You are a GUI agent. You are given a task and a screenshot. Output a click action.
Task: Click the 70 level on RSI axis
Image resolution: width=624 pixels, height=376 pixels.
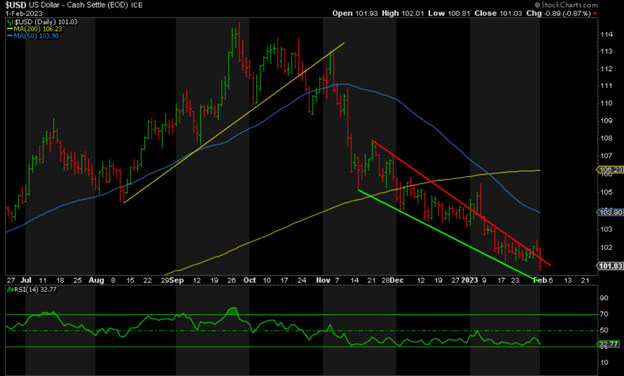tap(604, 314)
